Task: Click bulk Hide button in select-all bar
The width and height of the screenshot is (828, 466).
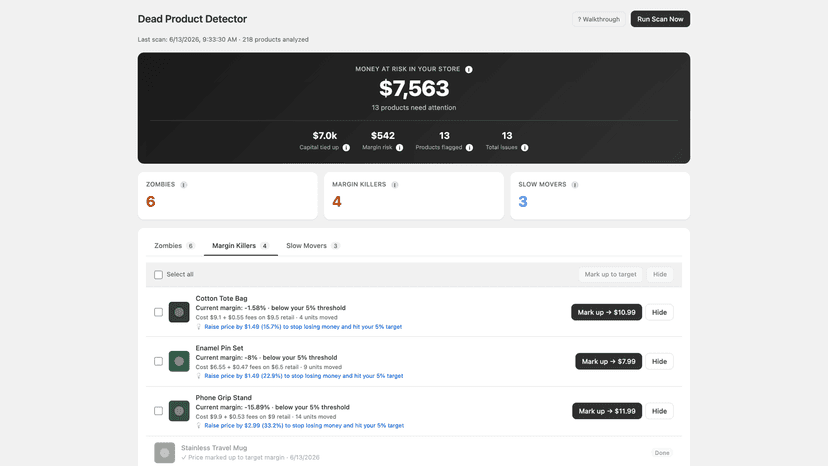Action: click(660, 274)
